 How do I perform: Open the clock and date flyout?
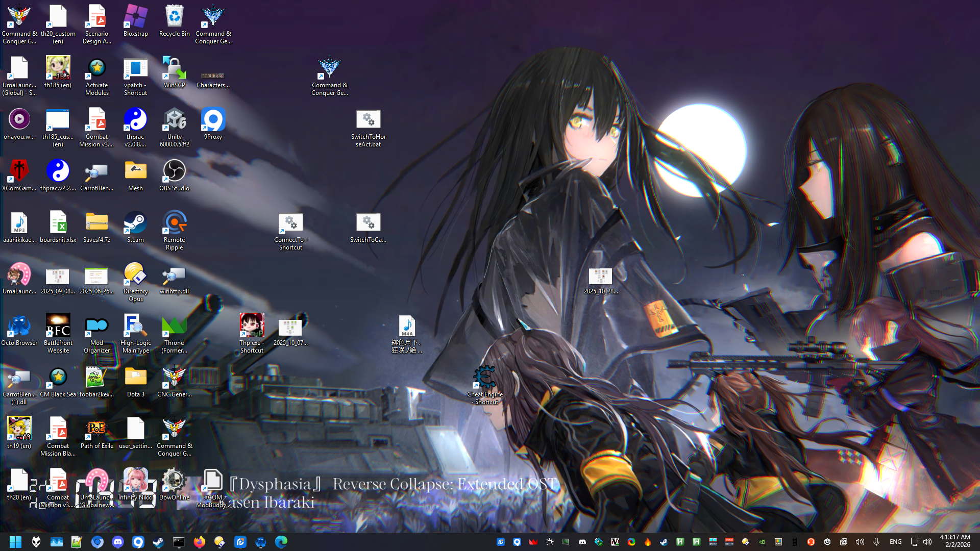click(x=954, y=541)
